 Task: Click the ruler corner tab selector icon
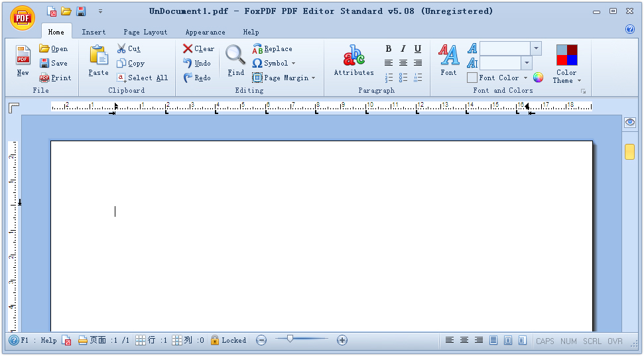[14, 108]
